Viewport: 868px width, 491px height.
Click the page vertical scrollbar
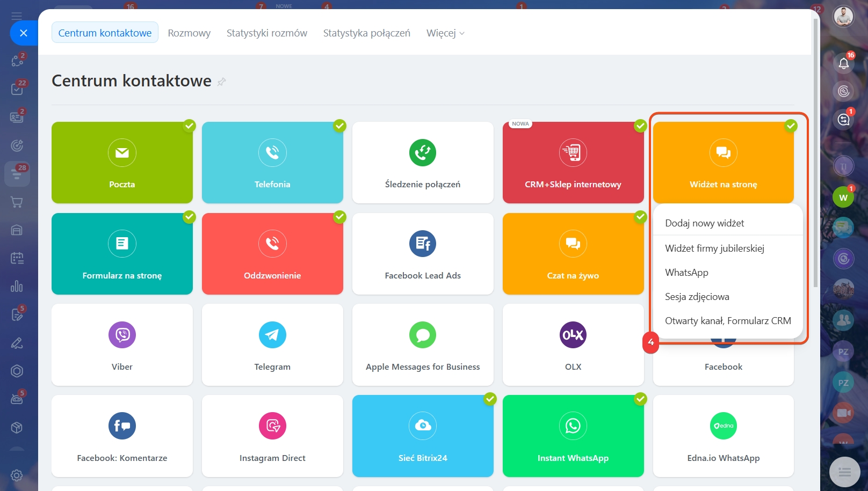click(x=816, y=153)
